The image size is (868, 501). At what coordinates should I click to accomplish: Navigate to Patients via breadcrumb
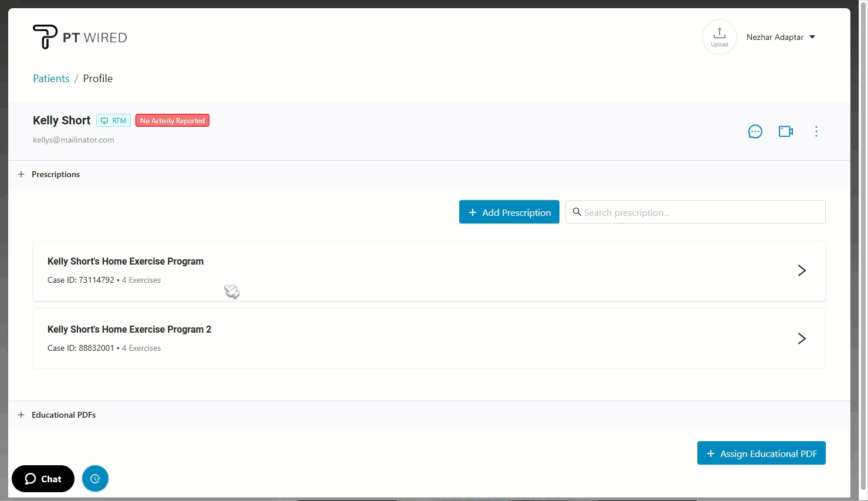50,78
